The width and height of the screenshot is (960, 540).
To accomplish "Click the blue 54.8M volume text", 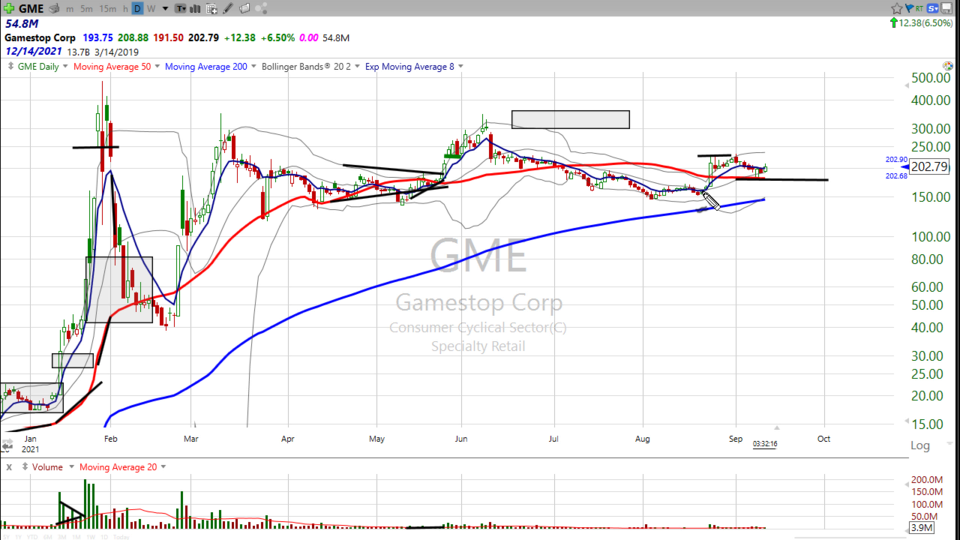I will point(22,24).
